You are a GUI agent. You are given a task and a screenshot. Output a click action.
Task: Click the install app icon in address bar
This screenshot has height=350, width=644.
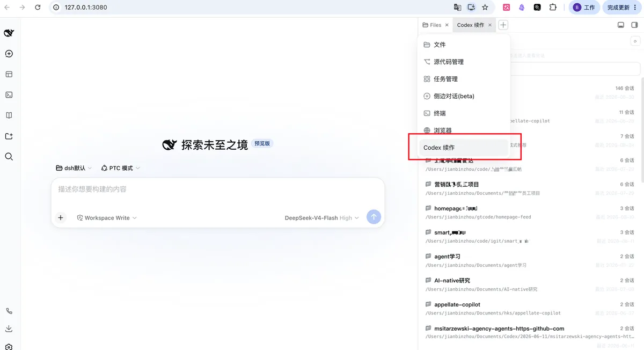tap(471, 8)
